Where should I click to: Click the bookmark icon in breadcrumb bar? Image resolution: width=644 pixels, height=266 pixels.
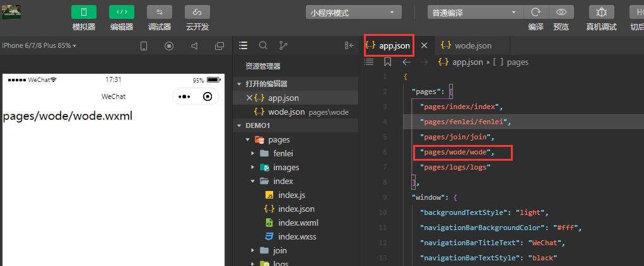(x=387, y=62)
